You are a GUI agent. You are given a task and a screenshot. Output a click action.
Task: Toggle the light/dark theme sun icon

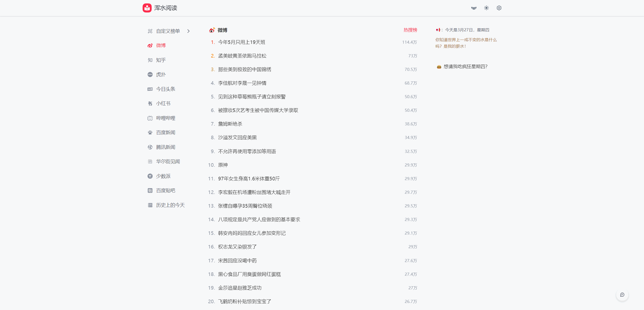(x=486, y=8)
